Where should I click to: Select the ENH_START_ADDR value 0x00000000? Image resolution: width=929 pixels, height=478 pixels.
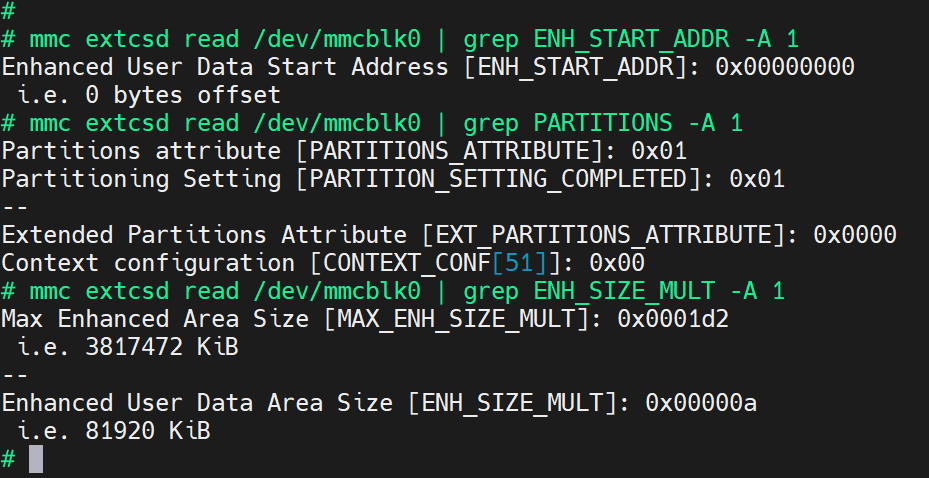784,67
